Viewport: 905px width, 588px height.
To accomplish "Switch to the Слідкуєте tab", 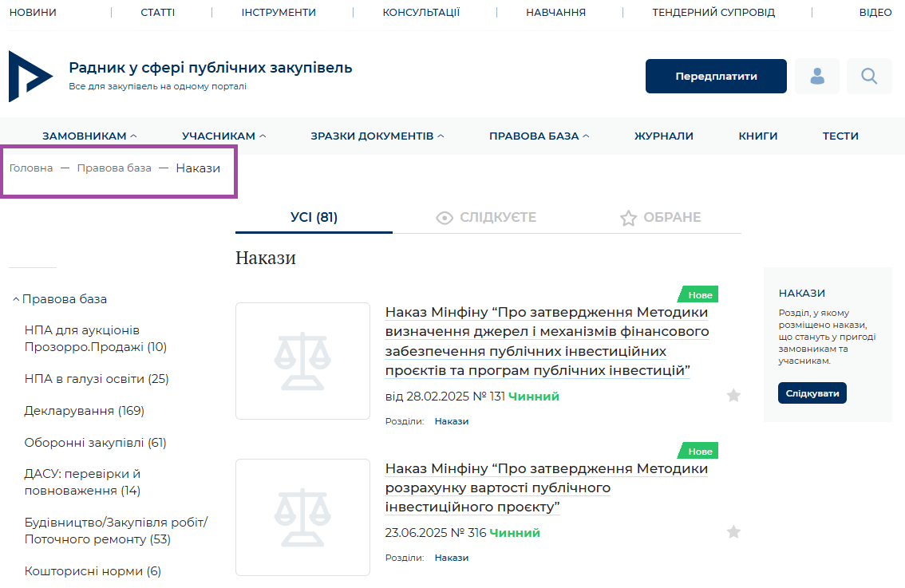I will pos(486,217).
